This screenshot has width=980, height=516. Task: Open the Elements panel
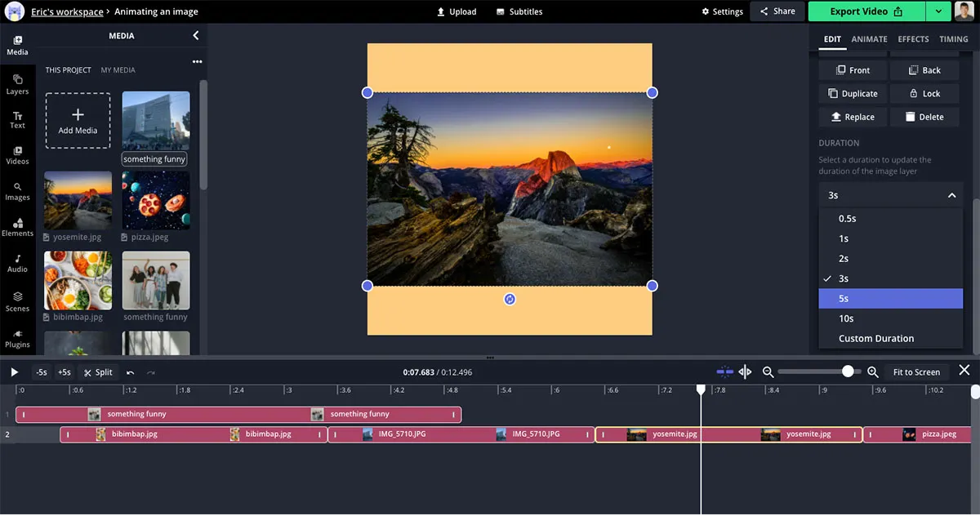(x=17, y=227)
